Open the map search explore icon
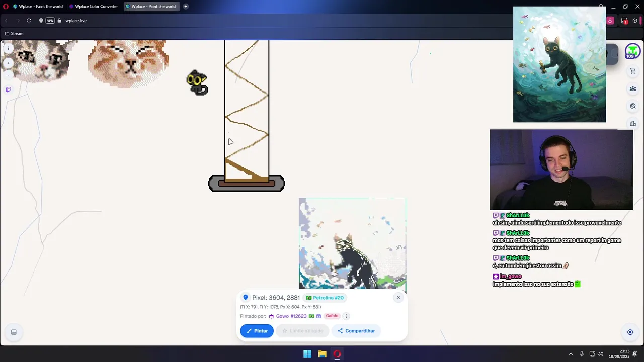 [x=633, y=106]
